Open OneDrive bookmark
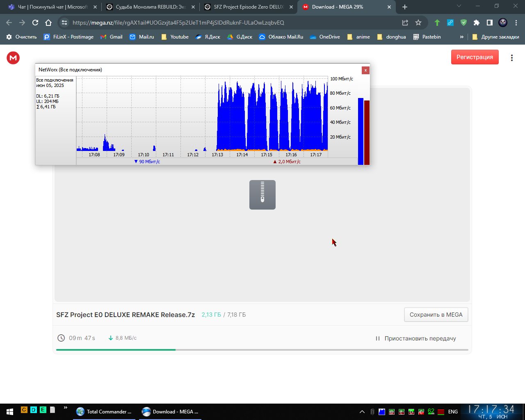 325,37
